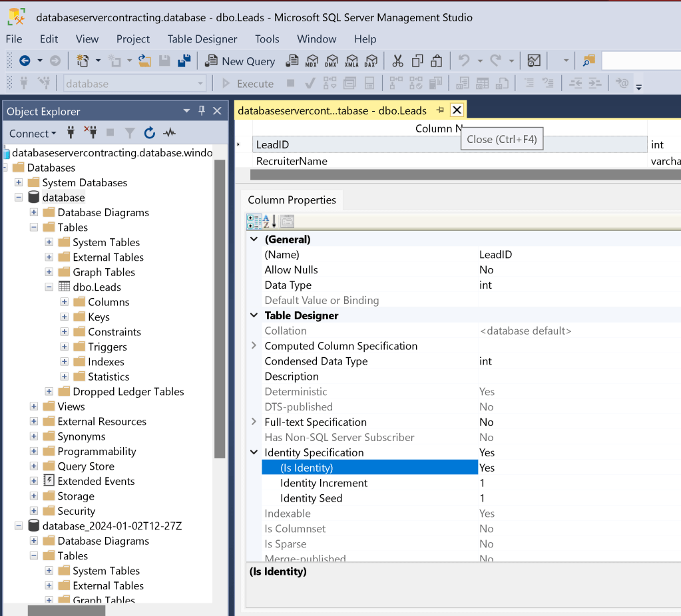Click the Cut scissors icon
Viewport: 681px width, 616px height.
pos(397,61)
